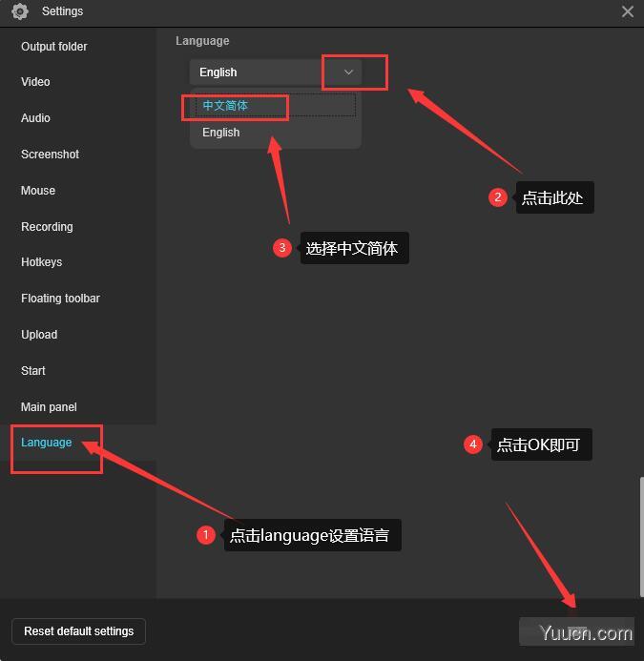Click the English language combo box field
Viewport: 644px width, 661px height.
276,72
